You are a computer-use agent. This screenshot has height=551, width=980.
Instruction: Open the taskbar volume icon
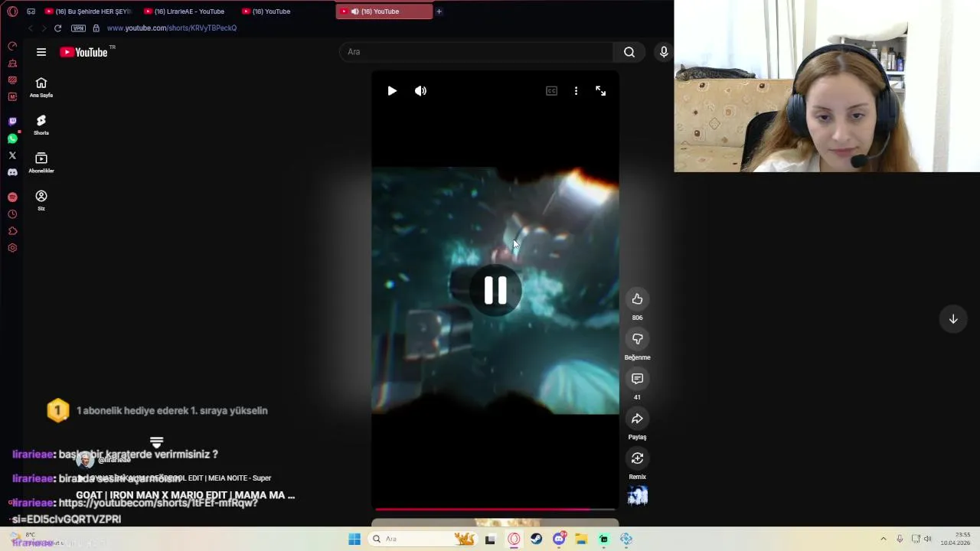[x=928, y=539]
